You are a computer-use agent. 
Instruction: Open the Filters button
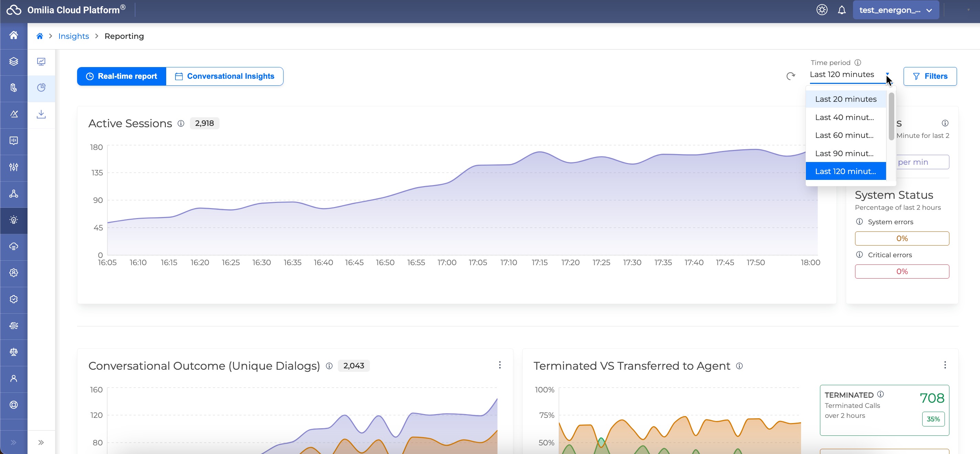pos(929,76)
